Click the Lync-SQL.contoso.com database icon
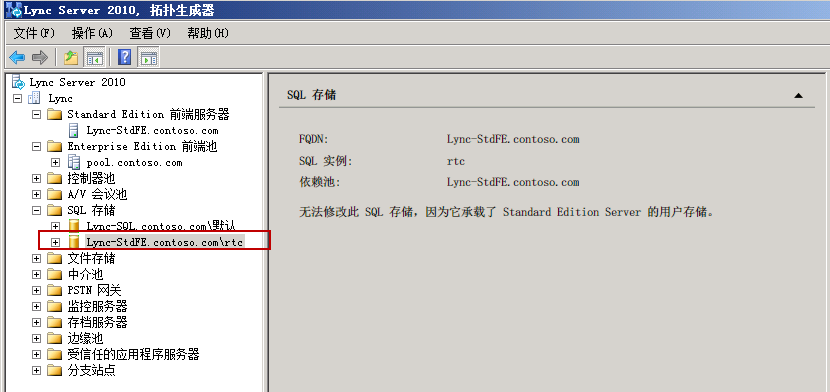This screenshot has width=830, height=392. [75, 226]
